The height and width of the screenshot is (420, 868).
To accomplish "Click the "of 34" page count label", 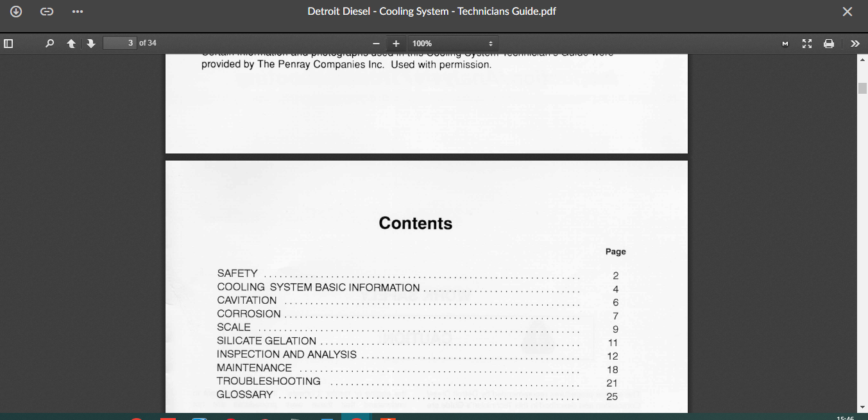I will click(x=148, y=43).
